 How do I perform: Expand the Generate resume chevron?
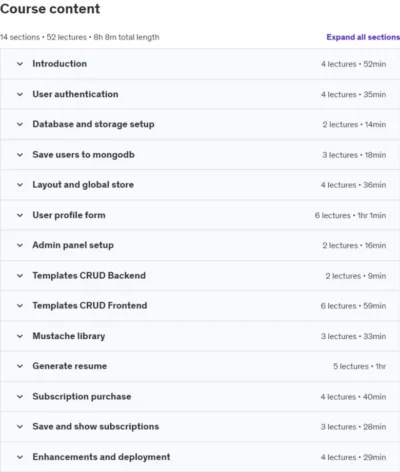click(x=20, y=366)
